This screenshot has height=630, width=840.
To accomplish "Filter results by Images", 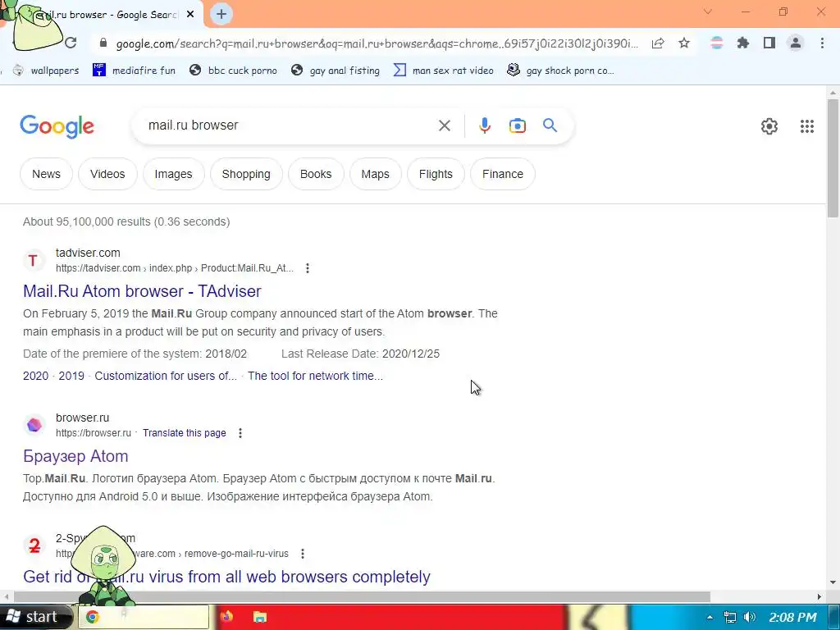I will click(x=173, y=174).
